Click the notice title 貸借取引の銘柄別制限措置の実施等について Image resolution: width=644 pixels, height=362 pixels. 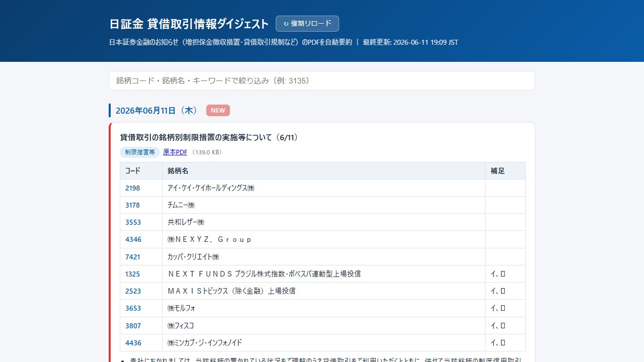[x=209, y=137]
